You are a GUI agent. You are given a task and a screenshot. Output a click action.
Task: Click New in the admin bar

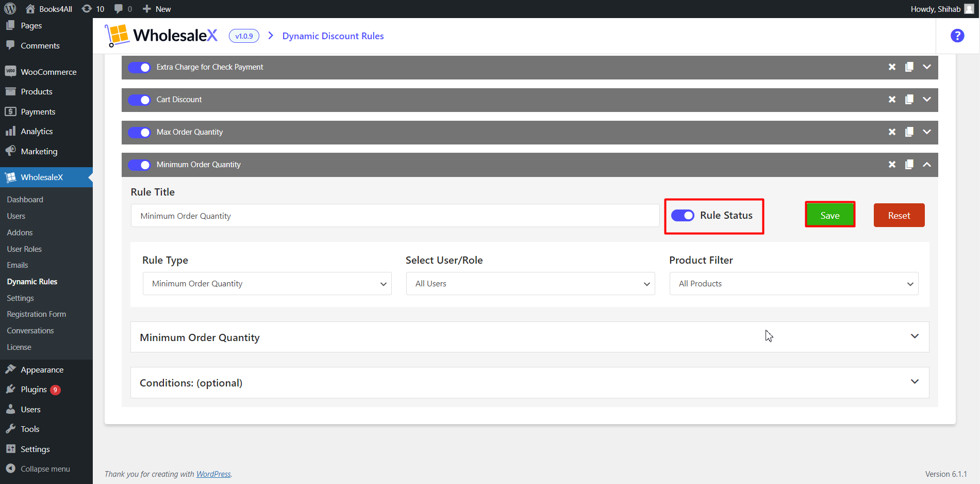tap(157, 9)
